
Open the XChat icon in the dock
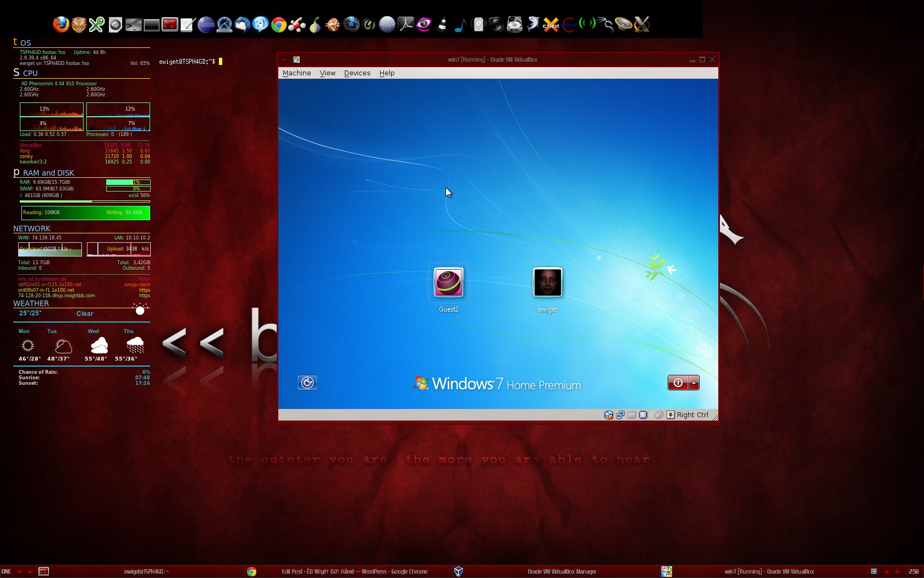pyautogui.click(x=551, y=25)
